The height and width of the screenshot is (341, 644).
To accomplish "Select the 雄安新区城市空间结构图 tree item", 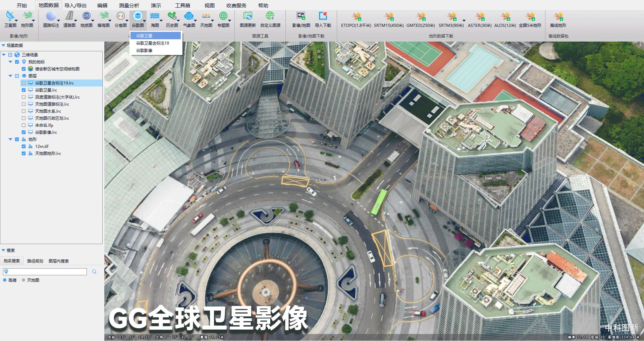I will (57, 69).
